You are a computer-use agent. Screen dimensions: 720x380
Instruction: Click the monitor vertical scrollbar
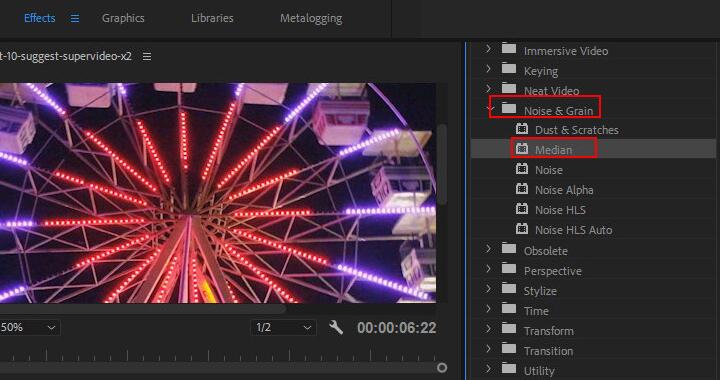coord(442,164)
